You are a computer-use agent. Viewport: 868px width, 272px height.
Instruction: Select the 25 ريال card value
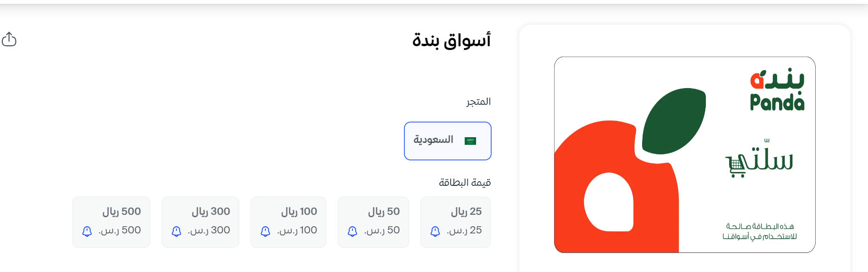tap(456, 222)
